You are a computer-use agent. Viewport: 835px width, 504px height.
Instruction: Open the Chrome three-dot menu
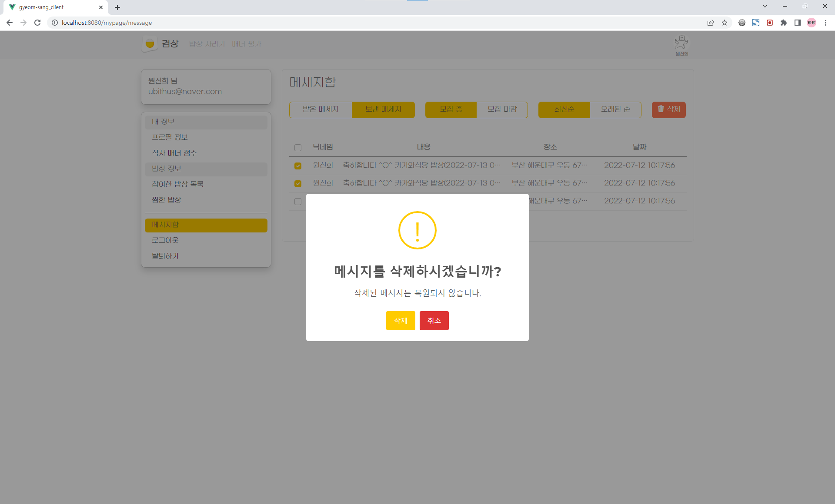pyautogui.click(x=825, y=23)
